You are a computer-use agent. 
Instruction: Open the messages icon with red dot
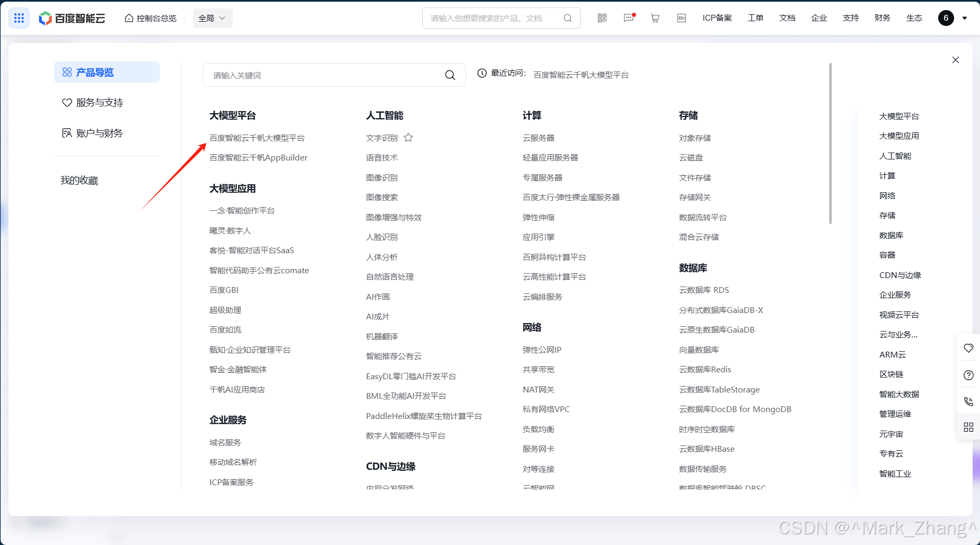(629, 18)
